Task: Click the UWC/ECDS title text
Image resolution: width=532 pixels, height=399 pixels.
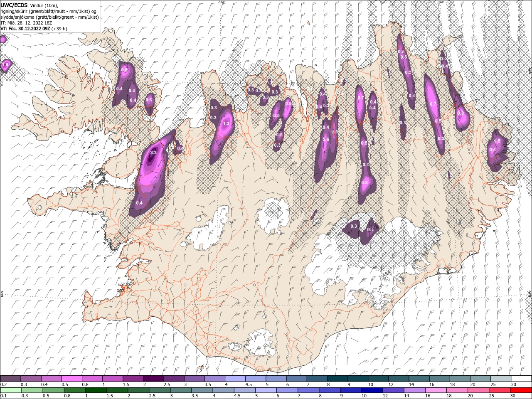Action: pyautogui.click(x=14, y=5)
